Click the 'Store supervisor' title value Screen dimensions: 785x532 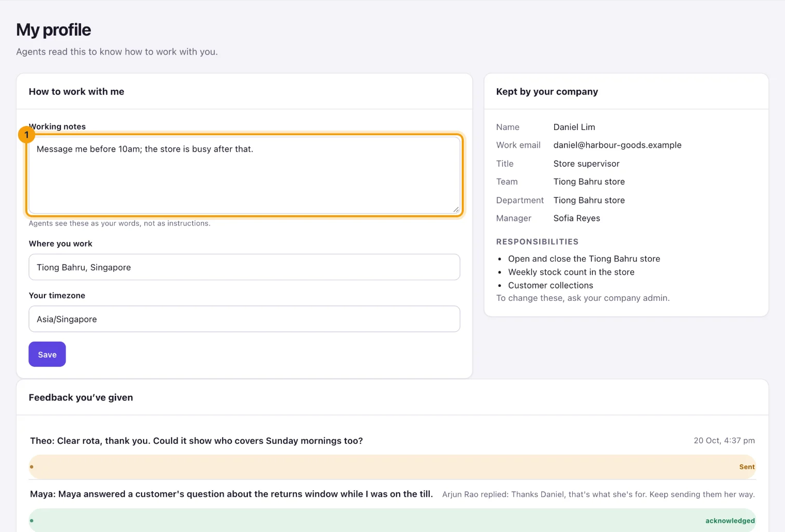point(586,164)
